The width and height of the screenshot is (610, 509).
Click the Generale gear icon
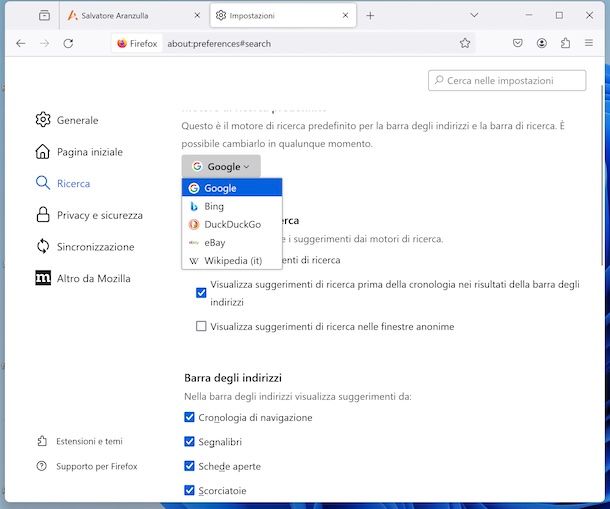[43, 119]
